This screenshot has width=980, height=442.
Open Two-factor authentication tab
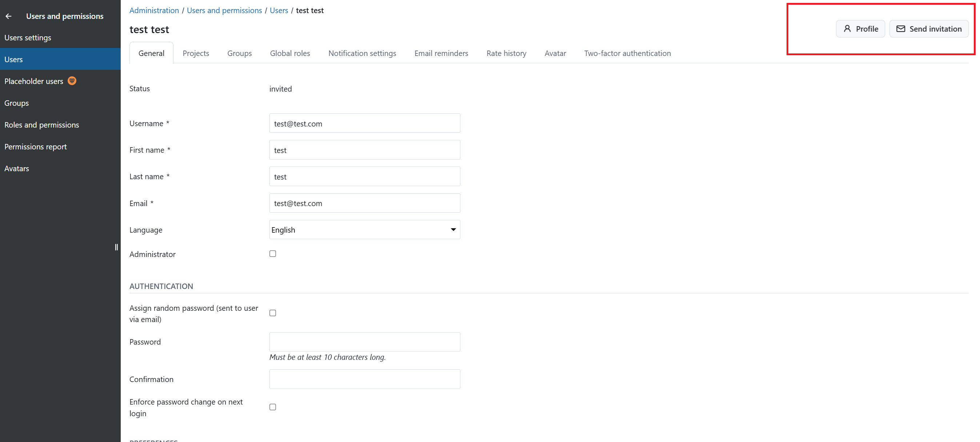(627, 53)
